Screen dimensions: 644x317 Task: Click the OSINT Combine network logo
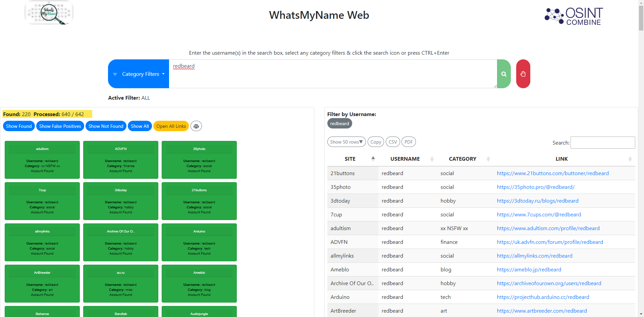(x=573, y=16)
